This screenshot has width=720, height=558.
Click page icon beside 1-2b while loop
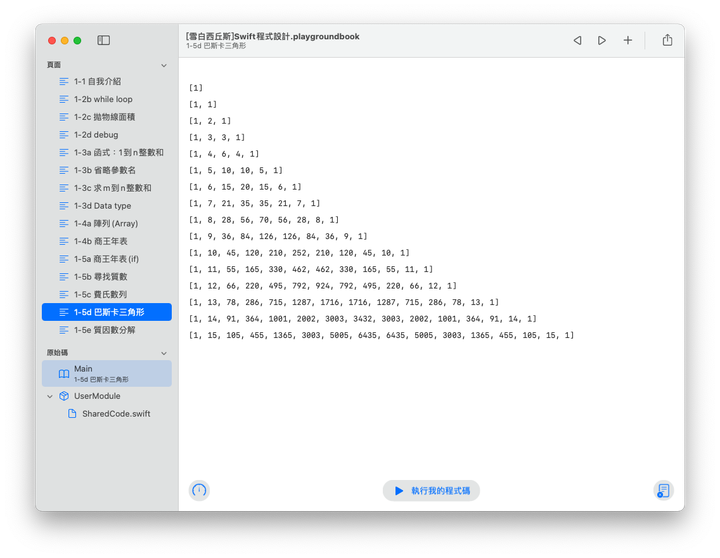pos(64,99)
